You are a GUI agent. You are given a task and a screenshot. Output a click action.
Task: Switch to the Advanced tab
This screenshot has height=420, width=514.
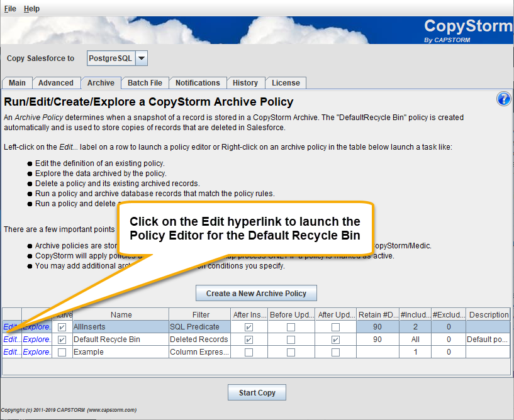tap(56, 83)
